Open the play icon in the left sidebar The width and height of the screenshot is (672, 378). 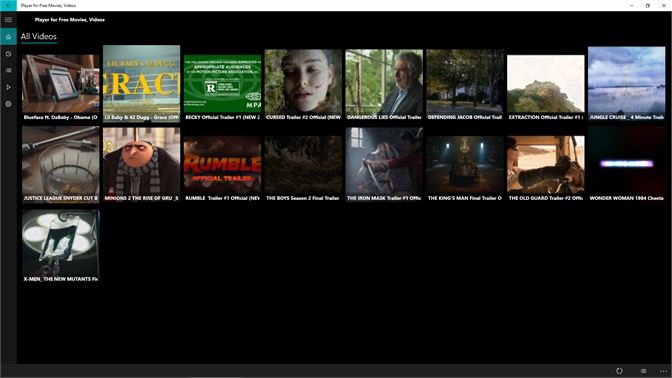point(8,87)
